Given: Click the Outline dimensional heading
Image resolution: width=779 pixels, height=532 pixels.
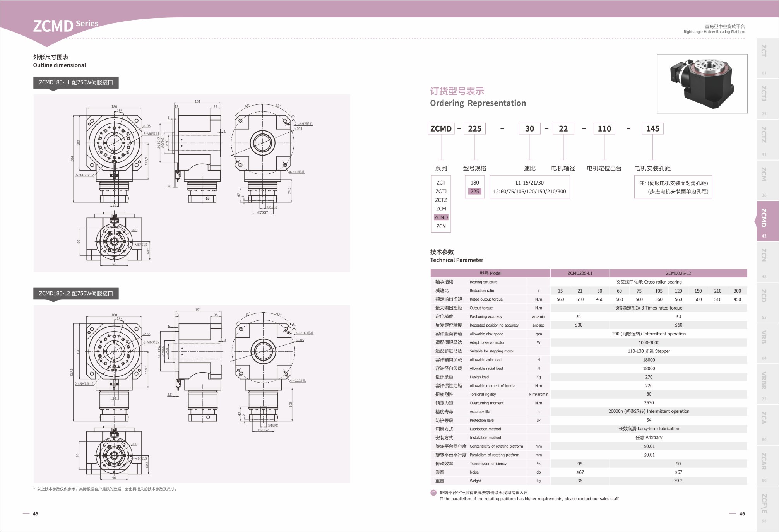Looking at the screenshot, I should click(60, 65).
